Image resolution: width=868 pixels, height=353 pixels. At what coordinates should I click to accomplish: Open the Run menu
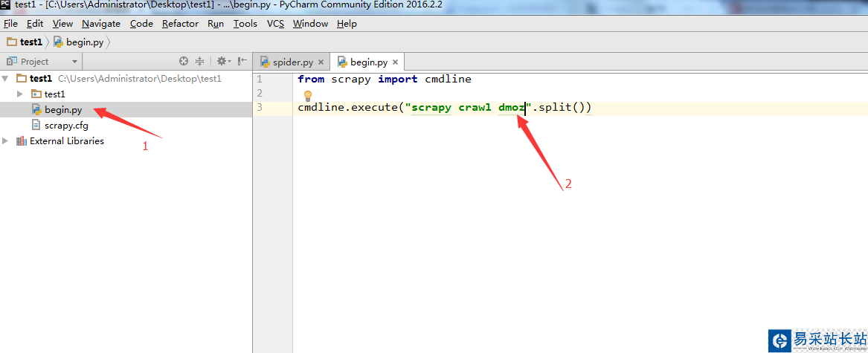pyautogui.click(x=216, y=23)
